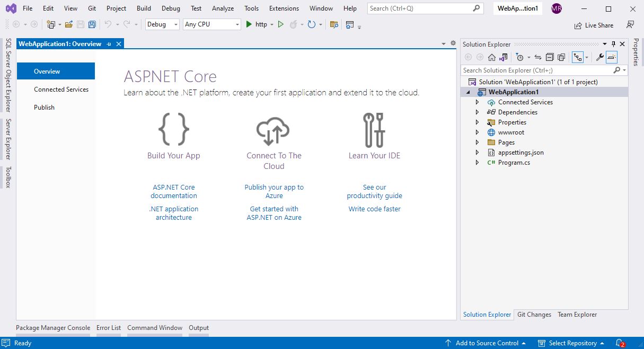This screenshot has width=644, height=349.
Task: Expand the Connected Services tree node
Action: pos(477,102)
